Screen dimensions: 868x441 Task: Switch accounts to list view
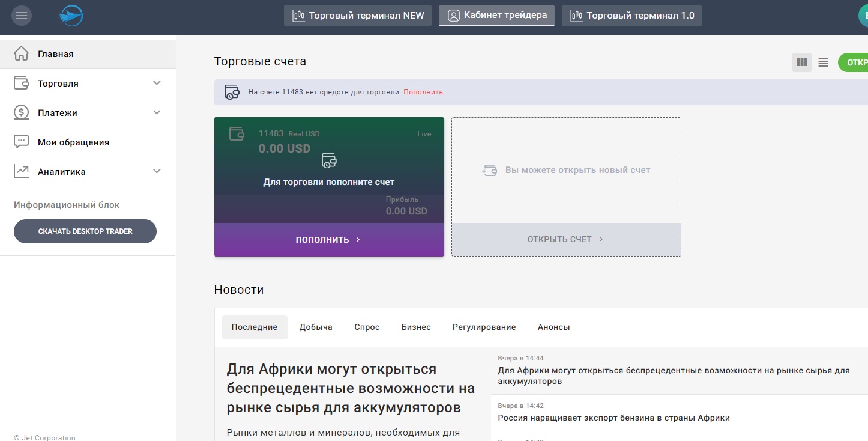coord(823,62)
